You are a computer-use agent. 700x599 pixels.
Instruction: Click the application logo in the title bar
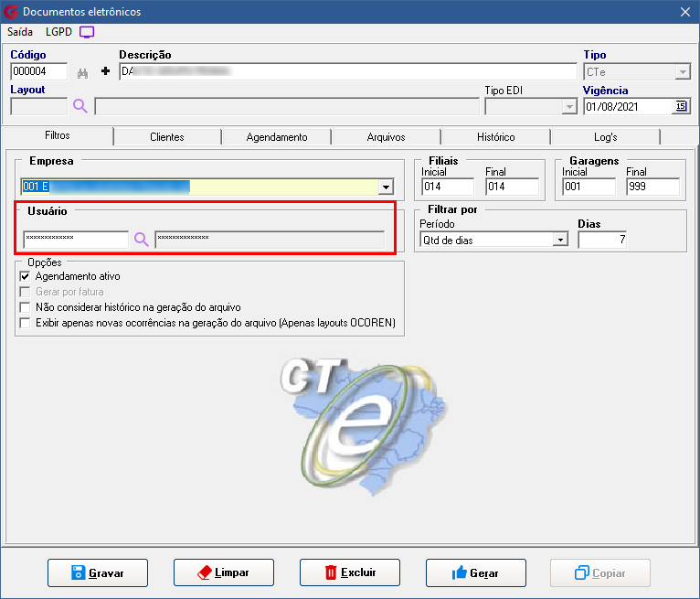point(11,12)
